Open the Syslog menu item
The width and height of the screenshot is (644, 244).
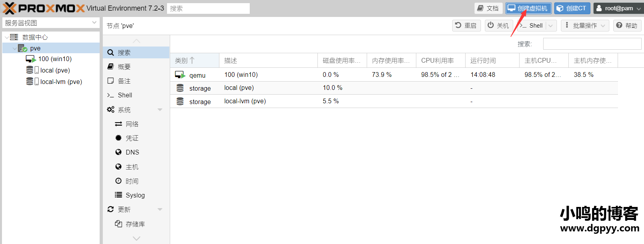click(x=135, y=195)
